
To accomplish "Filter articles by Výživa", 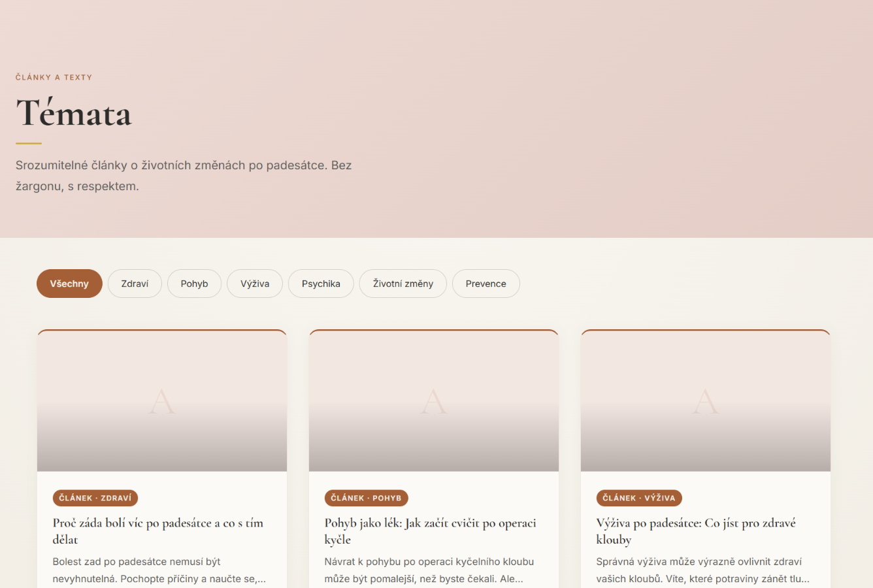I will (x=255, y=284).
